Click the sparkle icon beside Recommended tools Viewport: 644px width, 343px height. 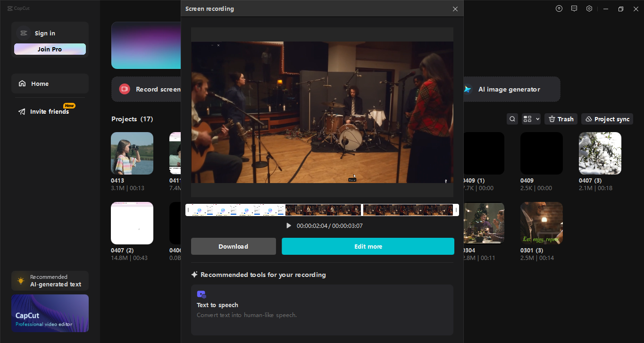194,275
